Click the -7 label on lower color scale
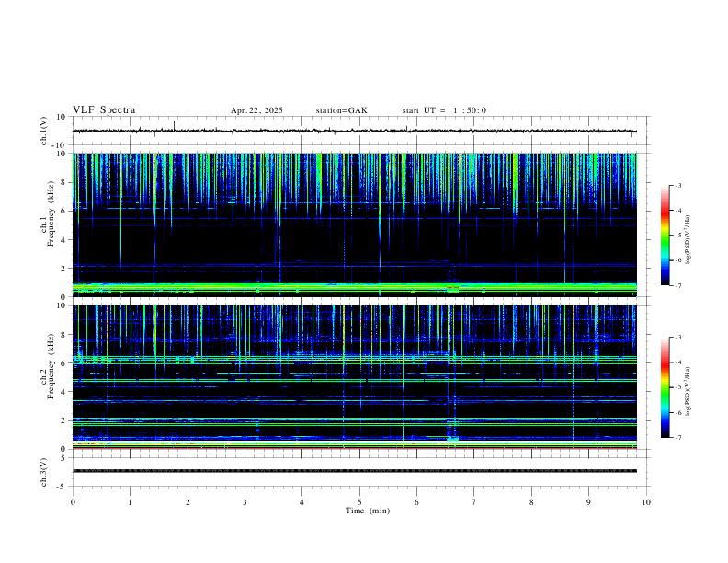This screenshot has height=563, width=728. tap(677, 438)
